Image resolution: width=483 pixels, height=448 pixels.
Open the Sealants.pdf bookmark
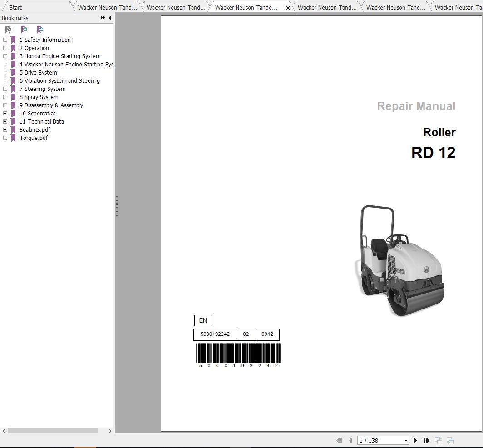34,129
